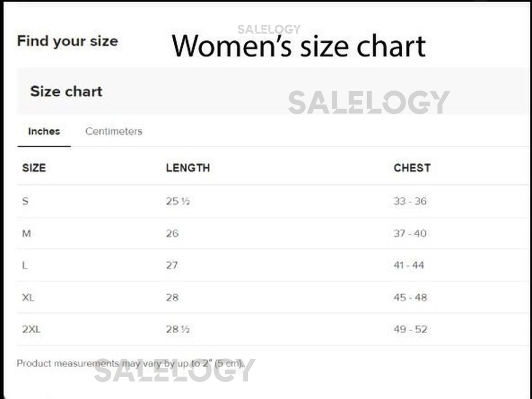Viewport: 532px width, 399px height.
Task: Select the XL size row label
Action: pyautogui.click(x=28, y=297)
